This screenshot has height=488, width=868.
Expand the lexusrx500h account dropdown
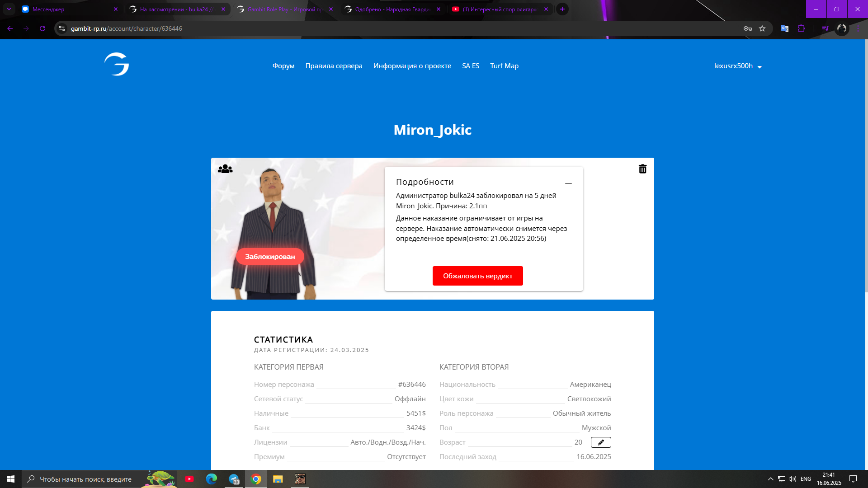pos(738,66)
